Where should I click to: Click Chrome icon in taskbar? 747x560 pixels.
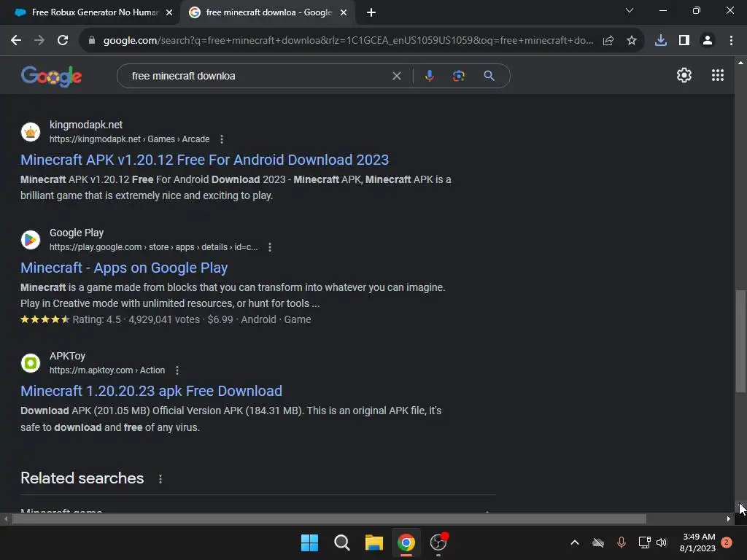406,542
